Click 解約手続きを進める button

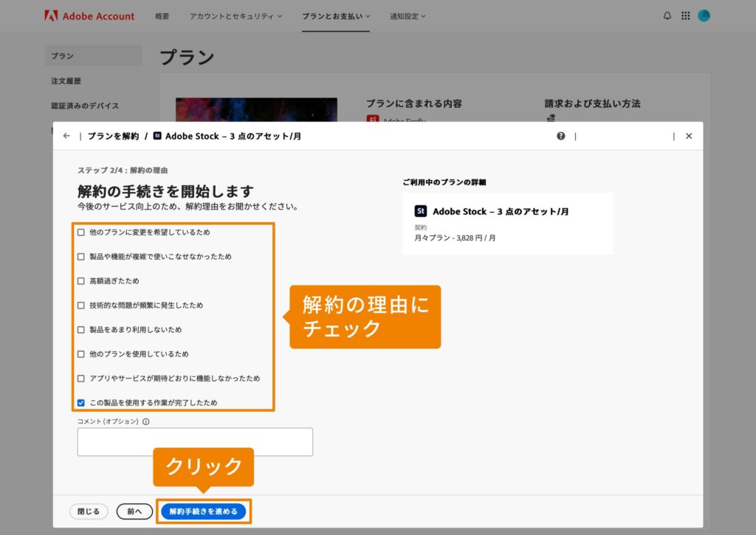click(204, 511)
